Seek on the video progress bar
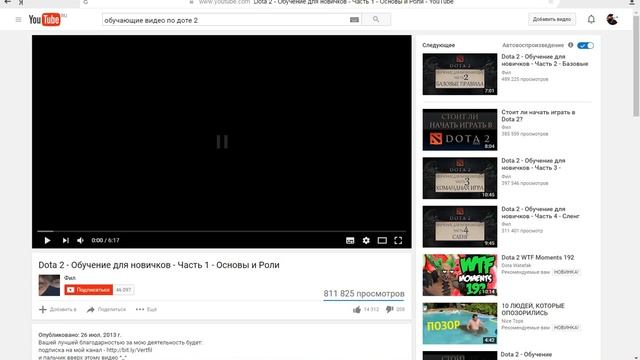Image resolution: width=640 pixels, height=360 pixels. (222, 231)
